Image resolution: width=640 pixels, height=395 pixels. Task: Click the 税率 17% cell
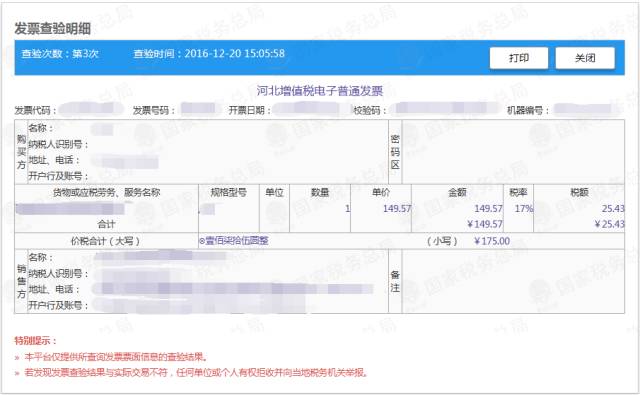pos(524,209)
